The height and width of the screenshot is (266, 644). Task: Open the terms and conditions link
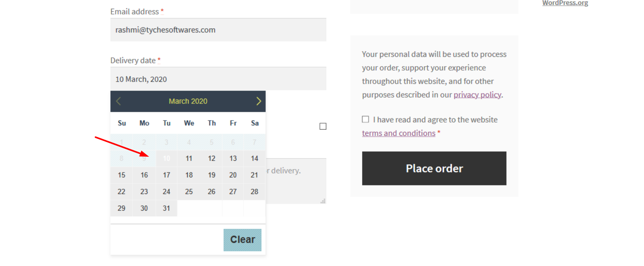(x=399, y=133)
